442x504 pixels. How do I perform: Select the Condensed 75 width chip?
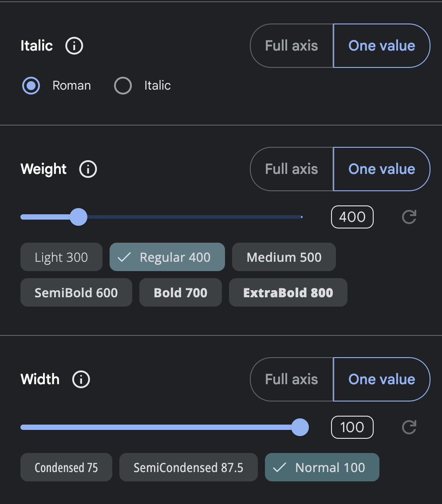[66, 467]
